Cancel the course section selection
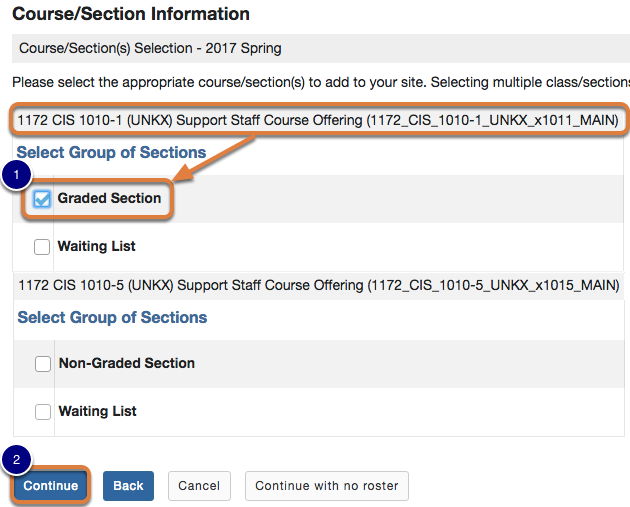This screenshot has height=507, width=630. 199,486
